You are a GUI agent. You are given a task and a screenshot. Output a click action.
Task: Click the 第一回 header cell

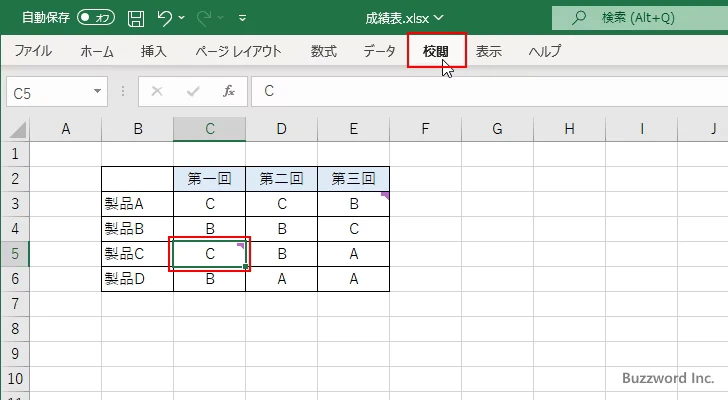(209, 179)
